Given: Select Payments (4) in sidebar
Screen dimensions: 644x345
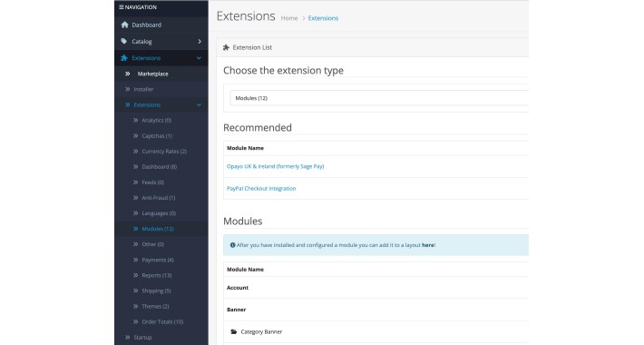Looking at the screenshot, I should (158, 260).
